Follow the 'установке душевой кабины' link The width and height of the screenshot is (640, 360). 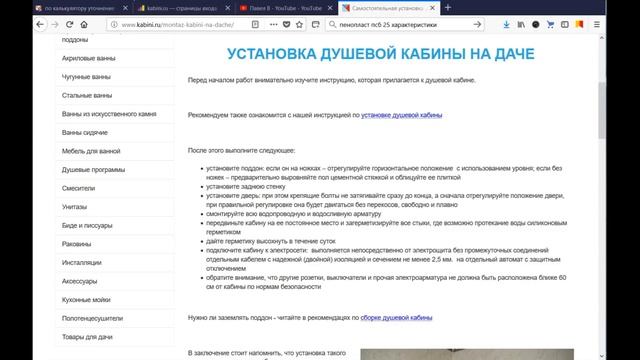pyautogui.click(x=401, y=115)
